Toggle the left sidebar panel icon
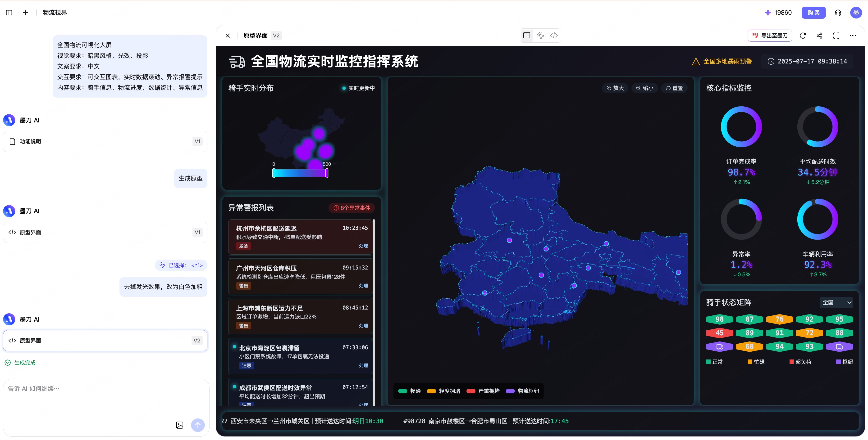Screen dimensions: 868x440 [9, 13]
